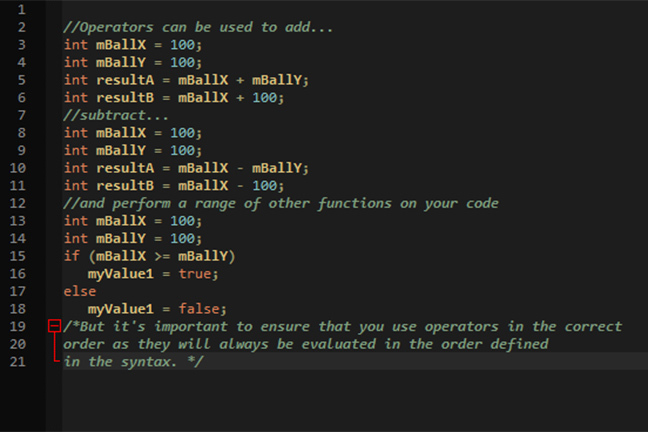Place cursor on "mBallX + 100" expression
Screen dimensions: 648x432
[230, 97]
